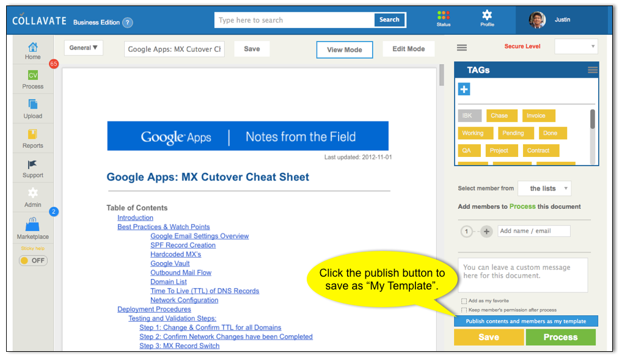Click the document title input field

174,49
